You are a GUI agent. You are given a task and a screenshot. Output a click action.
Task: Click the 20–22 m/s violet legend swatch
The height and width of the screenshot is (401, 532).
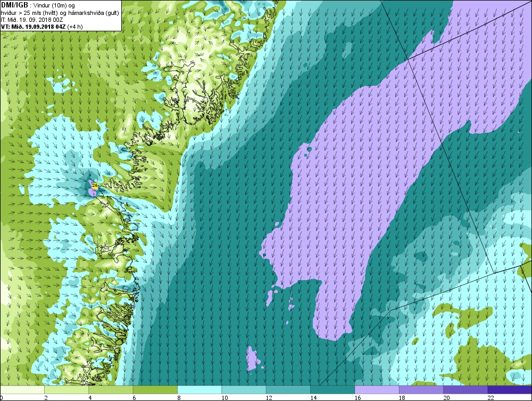(465, 389)
